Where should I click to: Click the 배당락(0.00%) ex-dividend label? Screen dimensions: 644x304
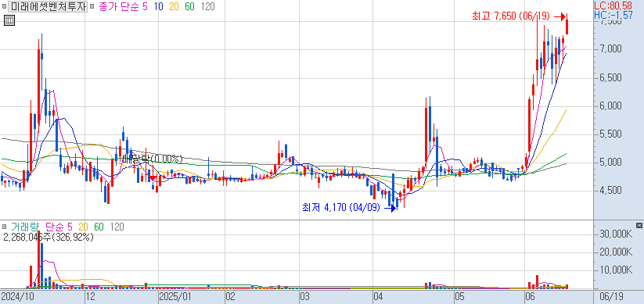coord(152,159)
